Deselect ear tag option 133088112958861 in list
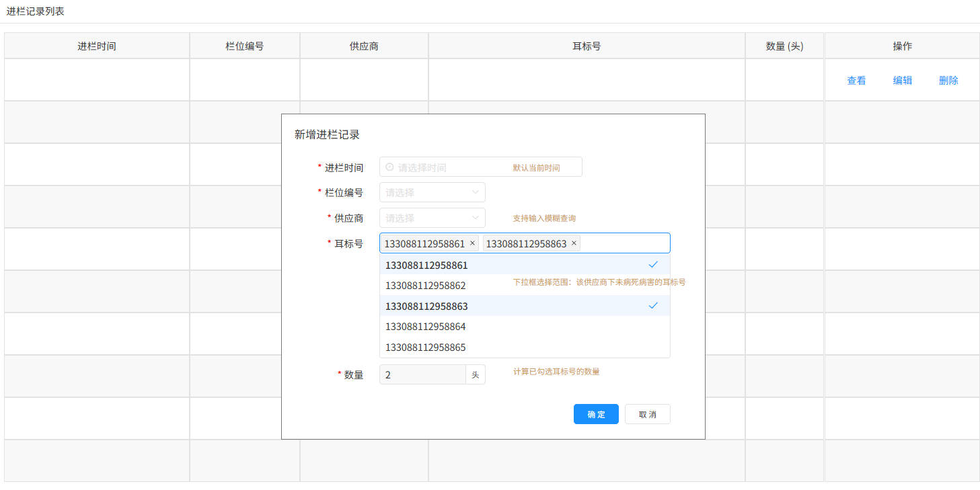 (525, 265)
